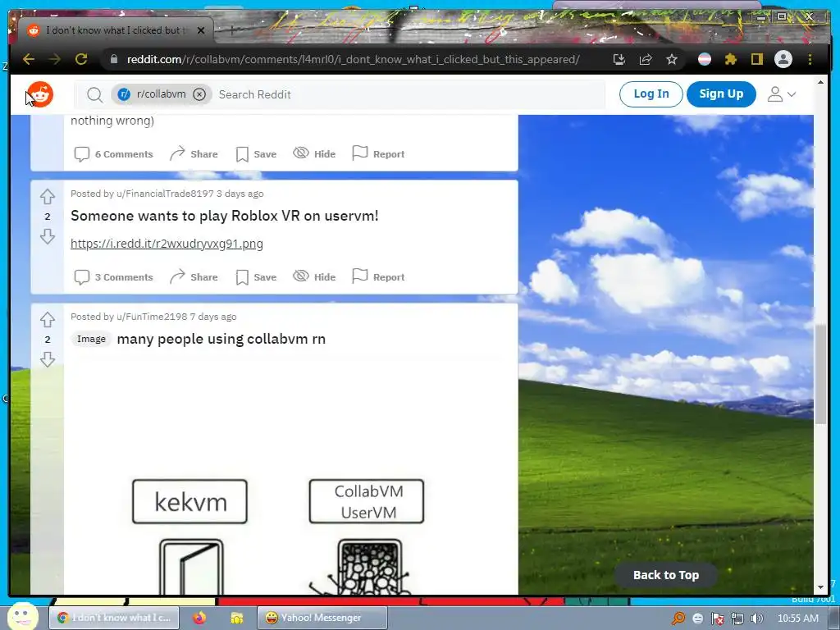Switch to Chrome taskbar window button
Viewport: 840px width, 630px height.
[113, 618]
